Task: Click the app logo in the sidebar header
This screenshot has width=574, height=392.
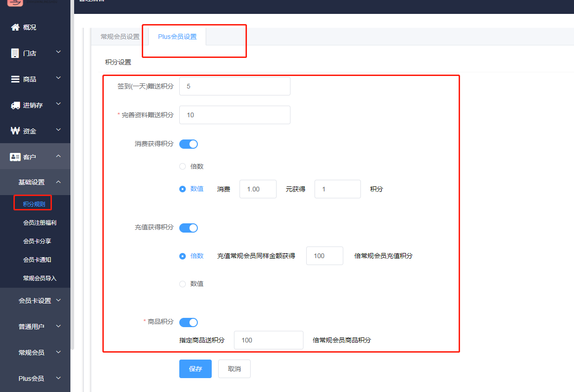Action: click(15, 3)
